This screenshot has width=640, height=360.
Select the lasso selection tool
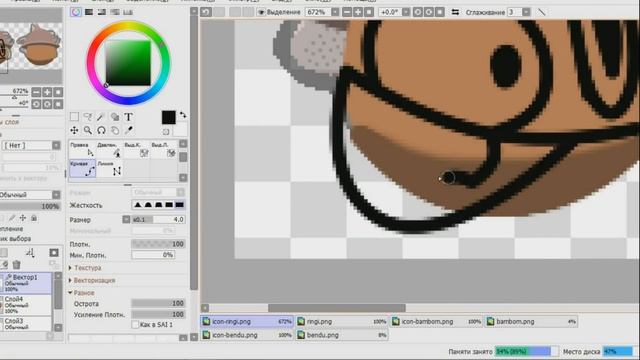tap(88, 117)
